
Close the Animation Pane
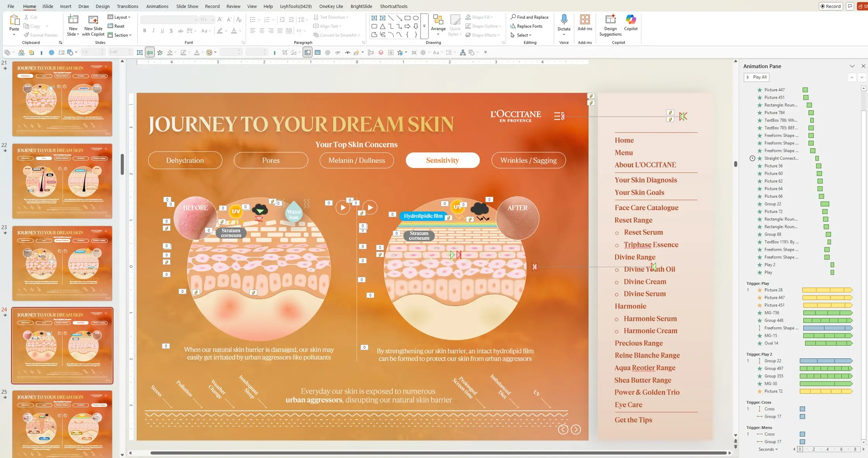point(863,66)
